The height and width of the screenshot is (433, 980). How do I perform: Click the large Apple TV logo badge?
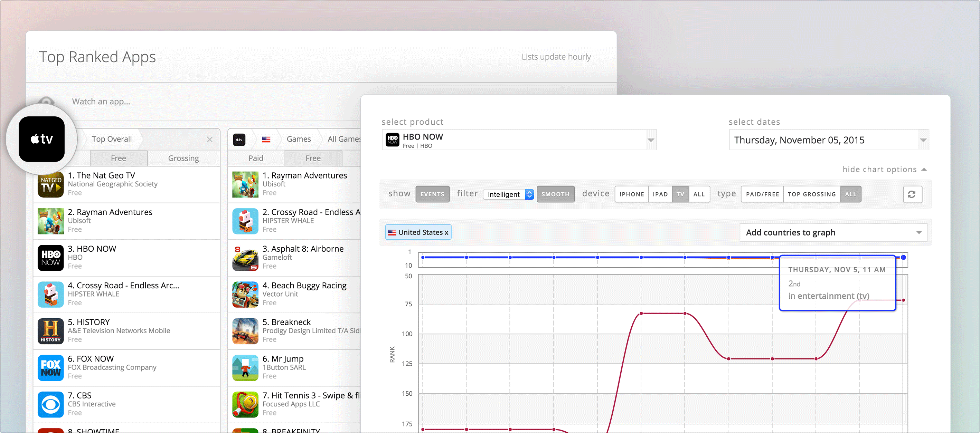41,139
